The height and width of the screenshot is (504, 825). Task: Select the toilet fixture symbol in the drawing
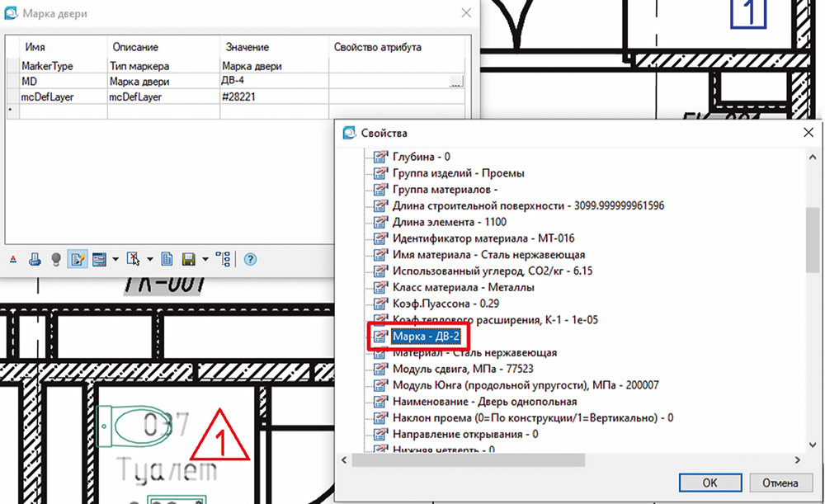135,426
